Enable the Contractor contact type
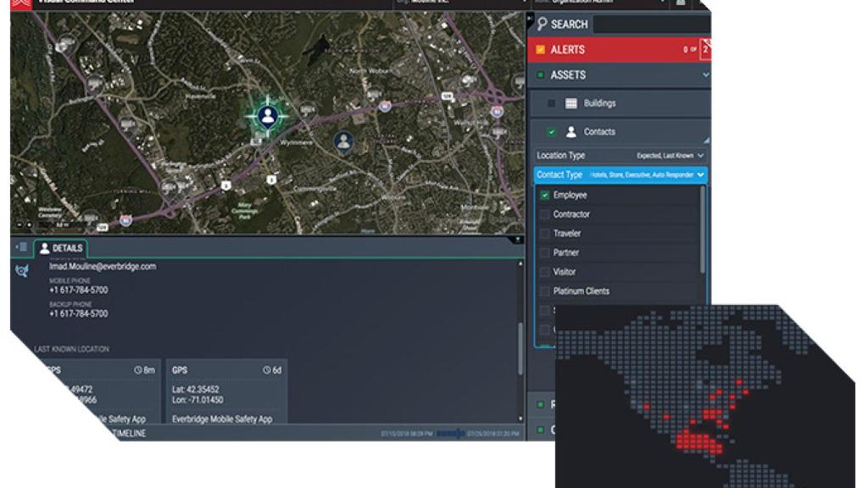Image resolution: width=868 pixels, height=488 pixels. tap(545, 213)
